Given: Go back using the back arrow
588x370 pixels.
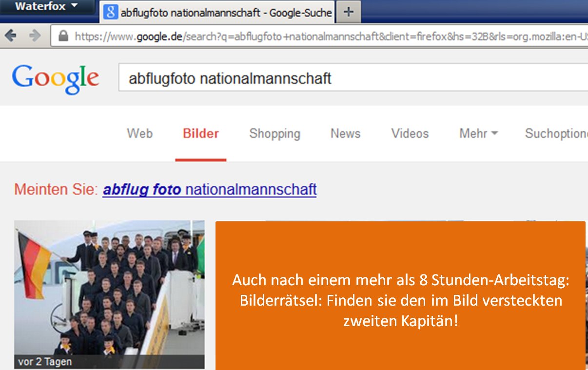Looking at the screenshot, I should pyautogui.click(x=10, y=36).
